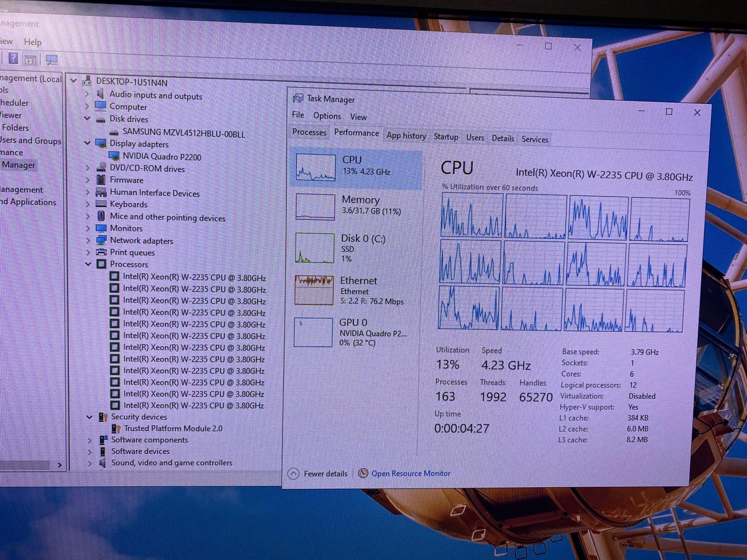Open the Options menu in Task Manager

coord(327,116)
